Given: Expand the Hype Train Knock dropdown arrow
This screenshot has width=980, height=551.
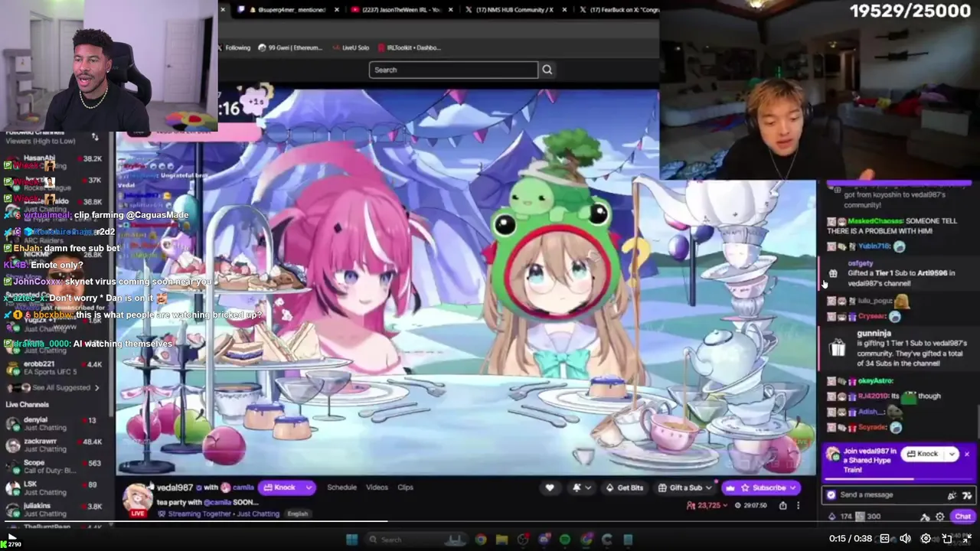Looking at the screenshot, I should 952,454.
